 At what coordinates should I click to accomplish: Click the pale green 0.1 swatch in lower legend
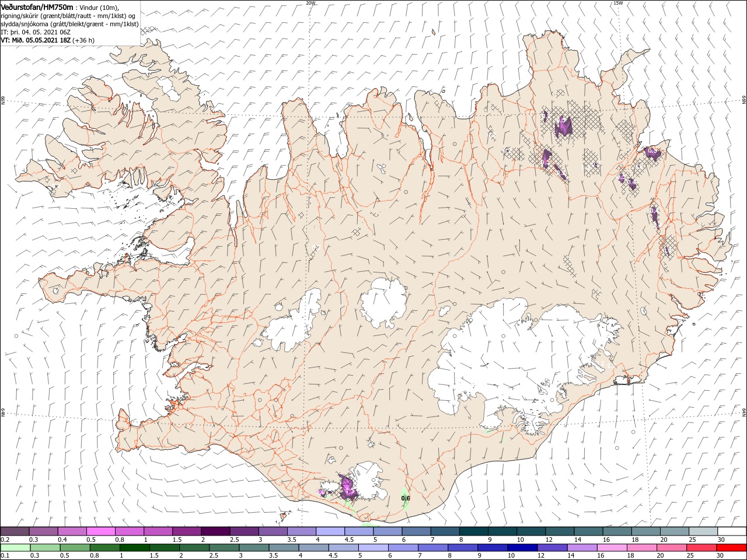[x=15, y=548]
